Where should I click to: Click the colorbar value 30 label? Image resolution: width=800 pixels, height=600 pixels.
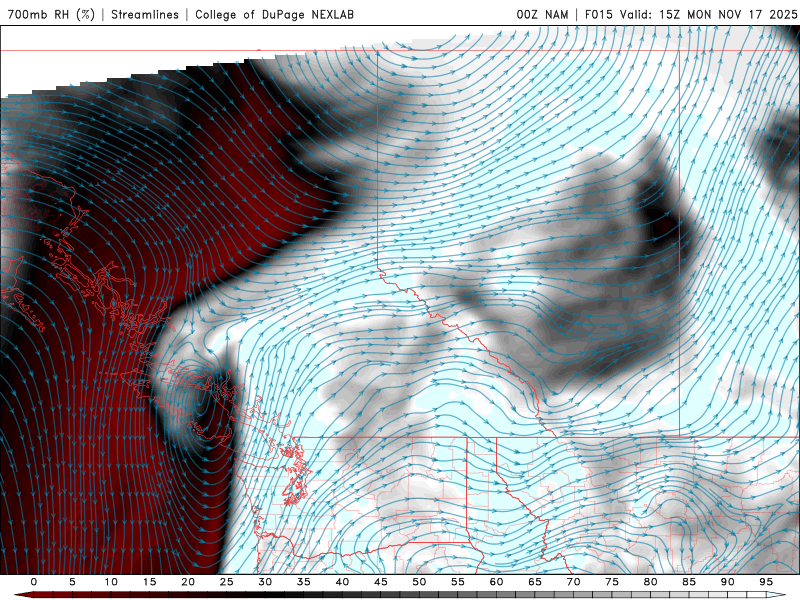click(x=265, y=582)
